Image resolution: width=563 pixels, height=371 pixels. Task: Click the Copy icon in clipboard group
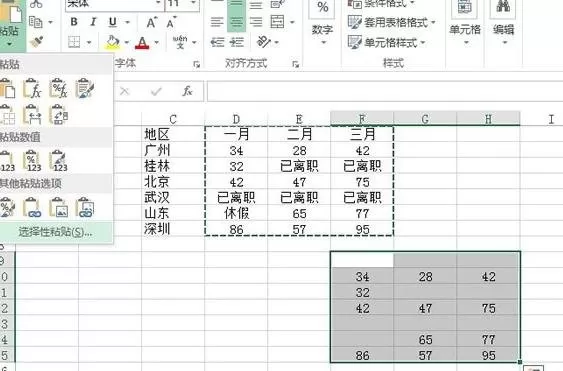click(x=36, y=22)
